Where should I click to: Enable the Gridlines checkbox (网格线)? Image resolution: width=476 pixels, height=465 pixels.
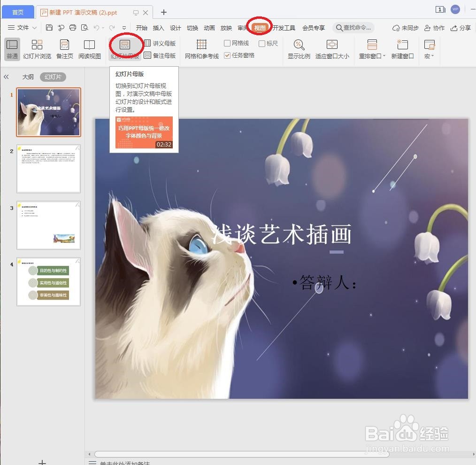[227, 43]
